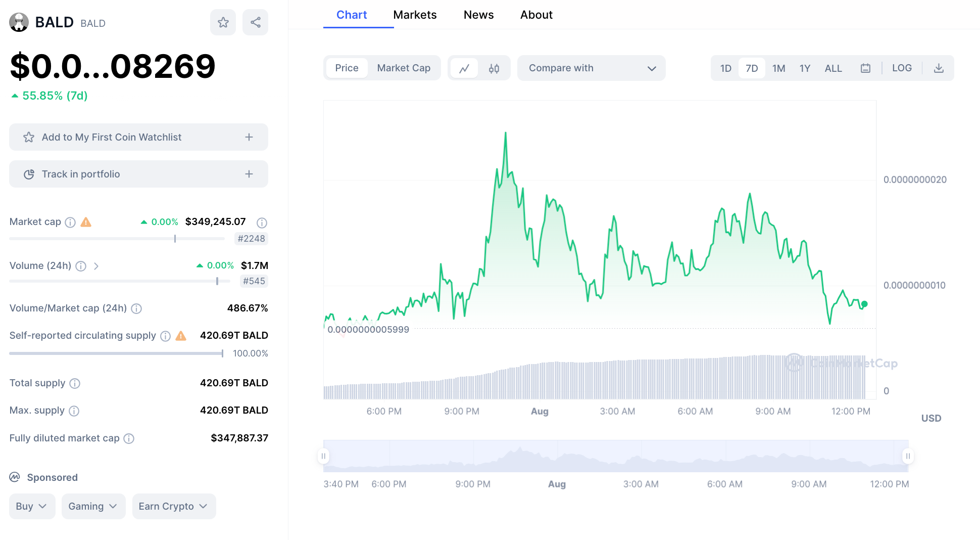Expand the Buy dropdown
980x540 pixels.
(31, 506)
